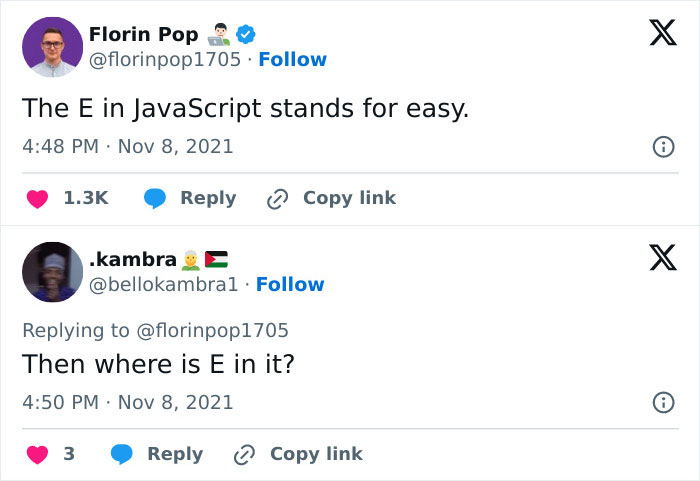This screenshot has width=700, height=481.
Task: Click the info icon on Florin Pop's tweet
Action: coord(662,147)
